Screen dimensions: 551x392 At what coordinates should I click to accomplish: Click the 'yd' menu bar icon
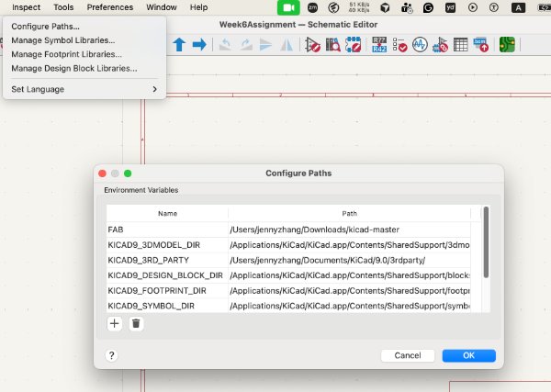(450, 7)
